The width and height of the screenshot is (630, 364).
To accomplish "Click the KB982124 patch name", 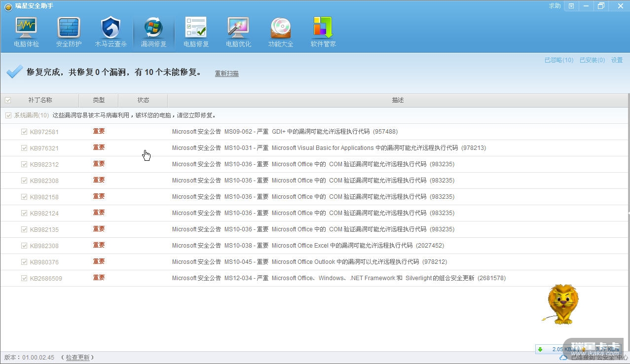I will (44, 214).
